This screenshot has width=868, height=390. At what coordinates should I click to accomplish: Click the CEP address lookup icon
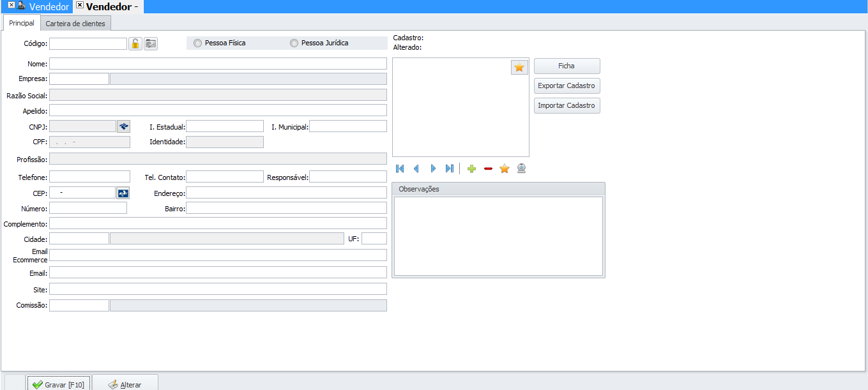coord(123,193)
